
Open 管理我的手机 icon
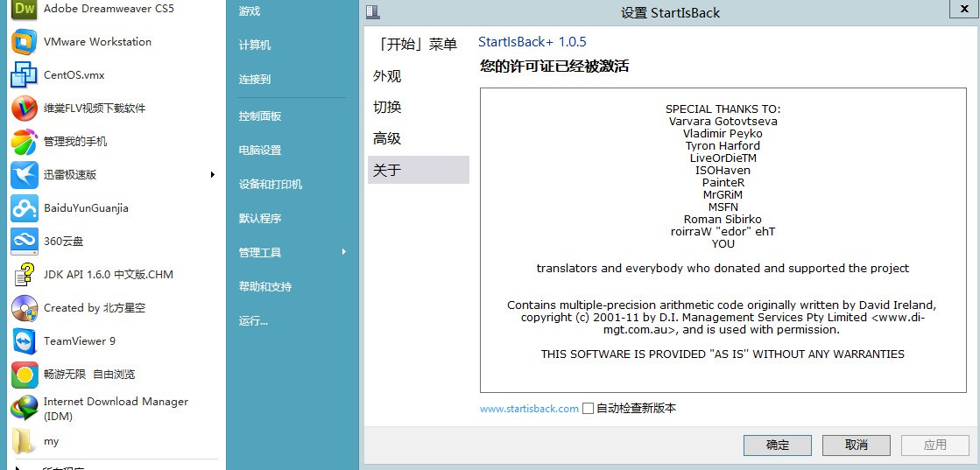pyautogui.click(x=25, y=141)
